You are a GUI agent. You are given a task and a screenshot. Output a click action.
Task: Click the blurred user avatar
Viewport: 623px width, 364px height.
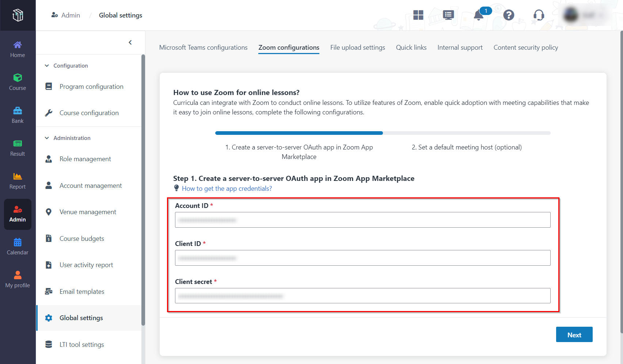coord(571,15)
